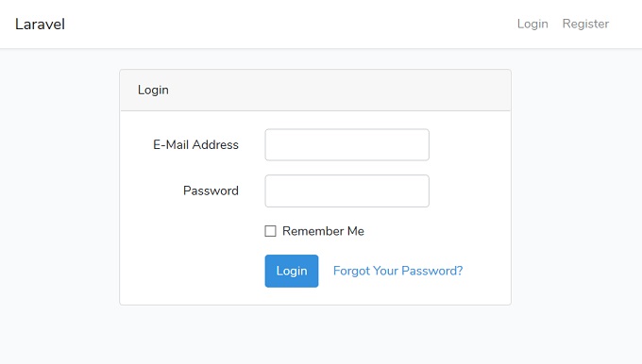The height and width of the screenshot is (364, 642).
Task: Click the Login card header title
Action: [153, 90]
